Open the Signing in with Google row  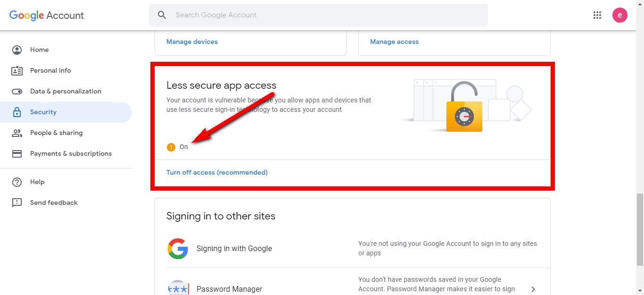point(234,248)
